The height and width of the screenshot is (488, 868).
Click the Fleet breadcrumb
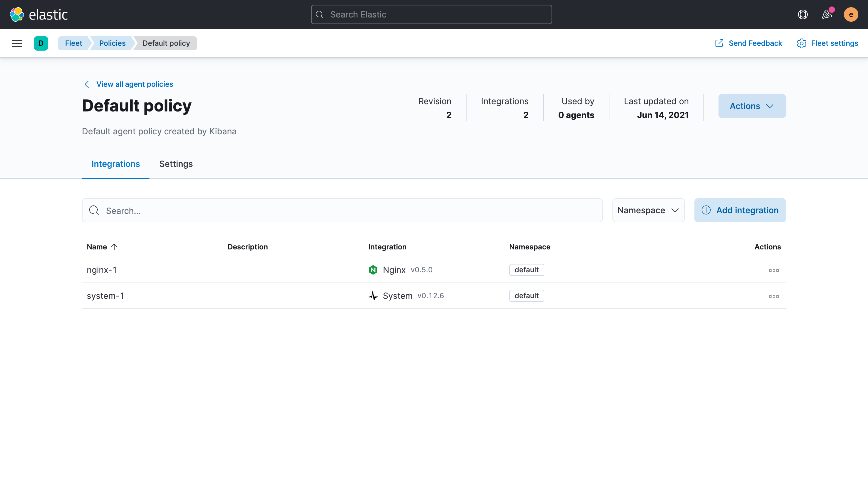(x=74, y=43)
